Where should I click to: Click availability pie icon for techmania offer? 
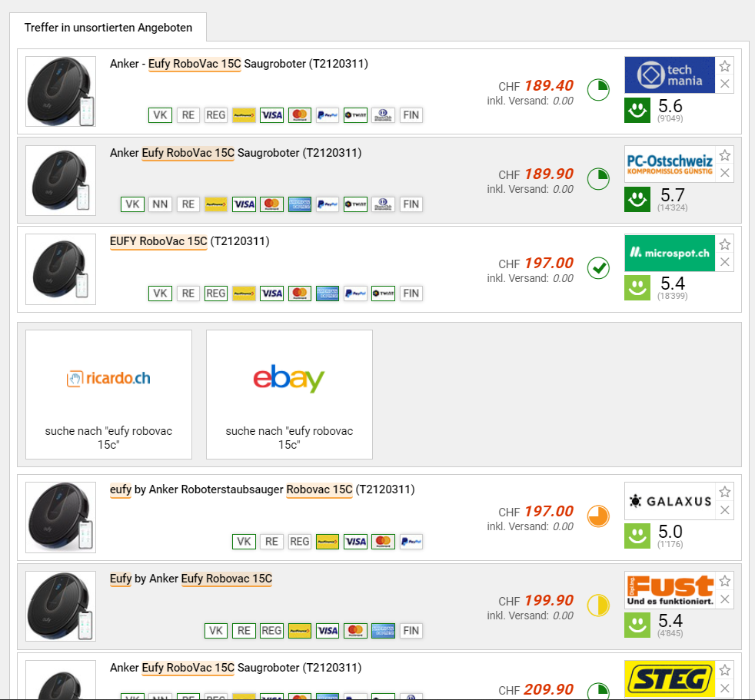point(598,90)
